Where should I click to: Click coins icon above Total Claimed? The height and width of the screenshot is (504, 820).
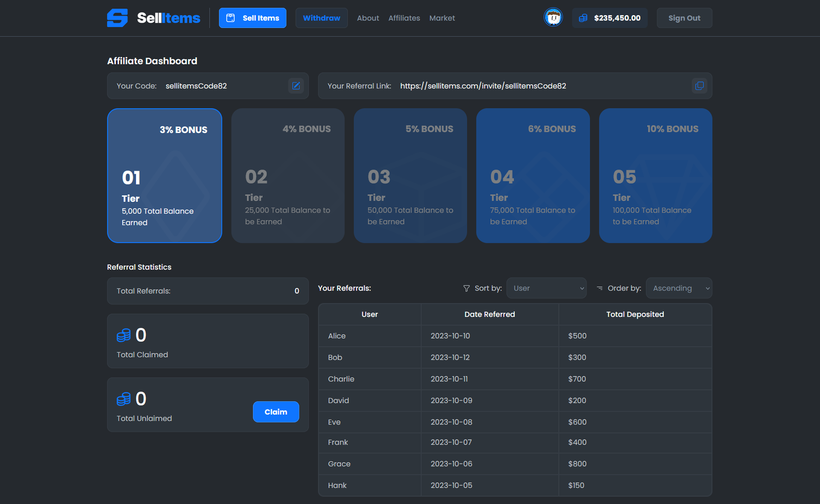click(123, 335)
